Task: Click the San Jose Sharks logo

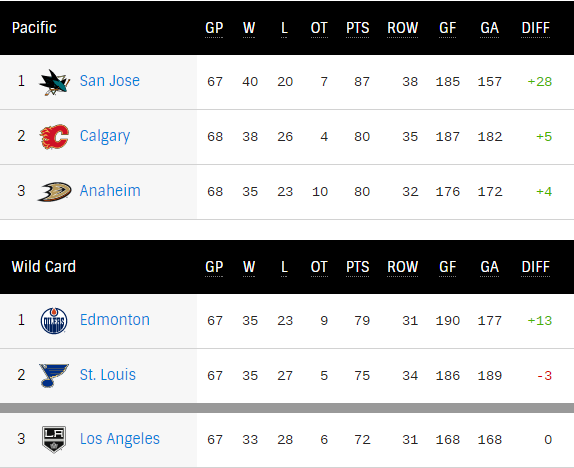Action: tap(54, 82)
